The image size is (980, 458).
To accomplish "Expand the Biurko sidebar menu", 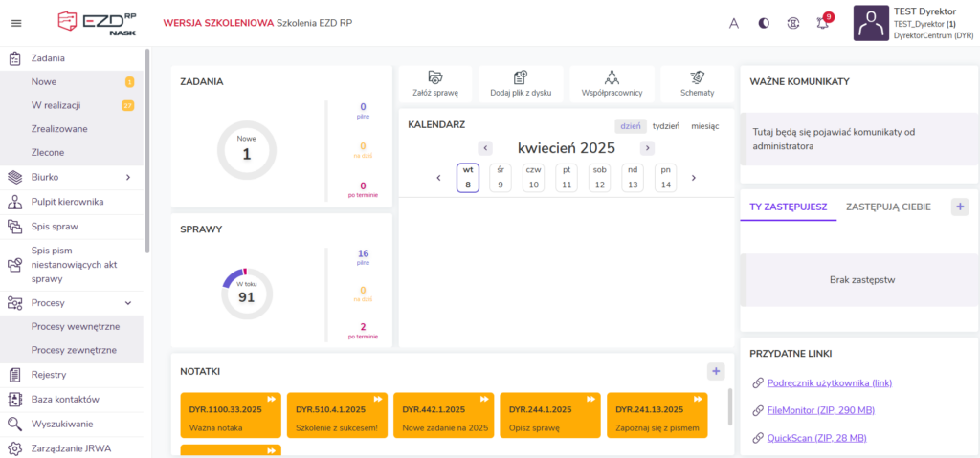I will 127,177.
